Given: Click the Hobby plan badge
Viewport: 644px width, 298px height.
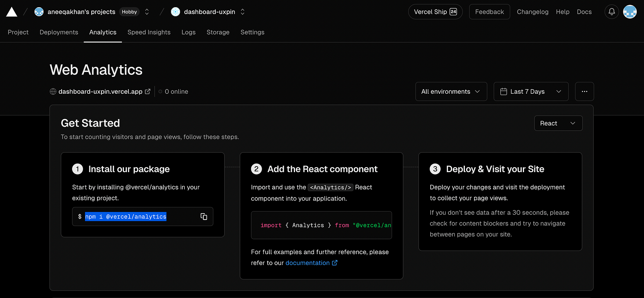Looking at the screenshot, I should [x=129, y=12].
